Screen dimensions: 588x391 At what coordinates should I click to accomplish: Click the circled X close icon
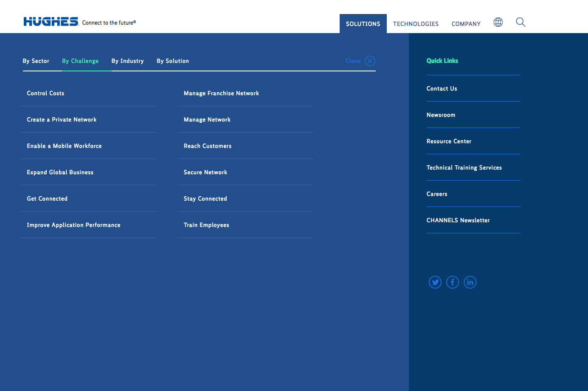coord(370,61)
